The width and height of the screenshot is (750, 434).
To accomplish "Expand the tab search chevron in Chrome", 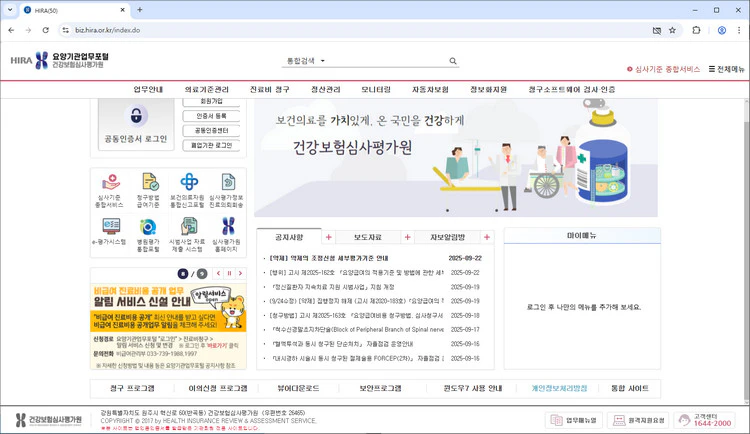I will tap(10, 10).
